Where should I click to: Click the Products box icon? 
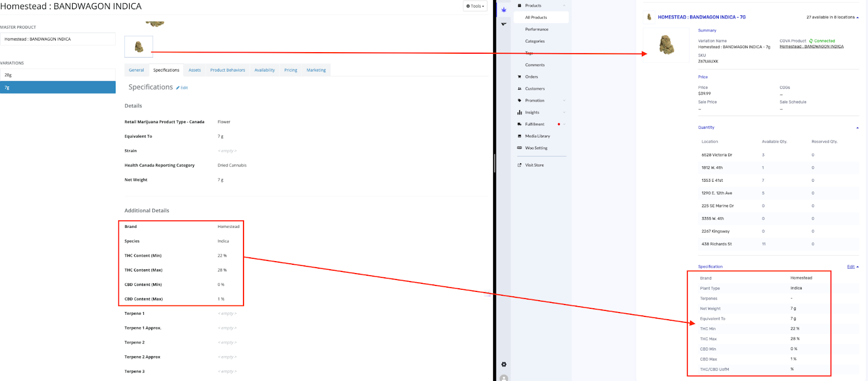[x=519, y=5]
